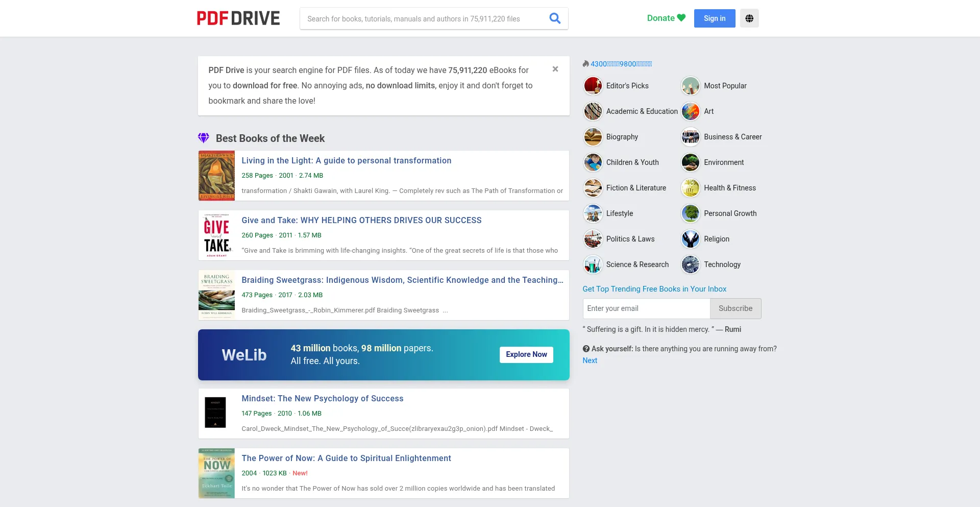Open the globe language selector
The image size is (980, 507).
coord(749,18)
